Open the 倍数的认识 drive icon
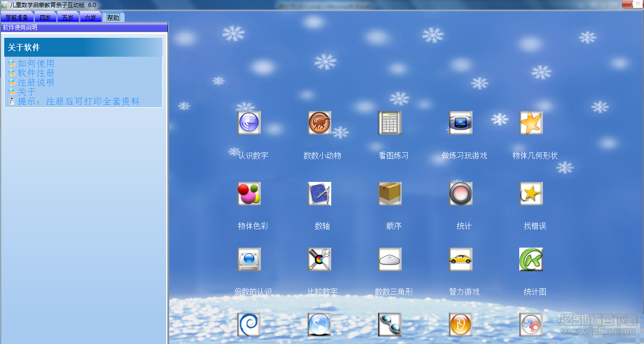This screenshot has width=644, height=344. pos(249,259)
